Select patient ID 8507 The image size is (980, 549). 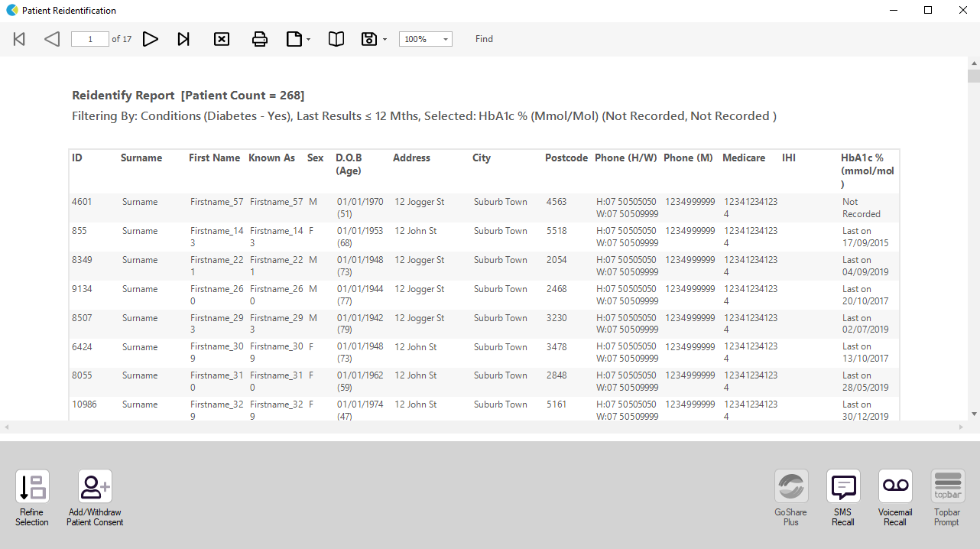pos(82,318)
